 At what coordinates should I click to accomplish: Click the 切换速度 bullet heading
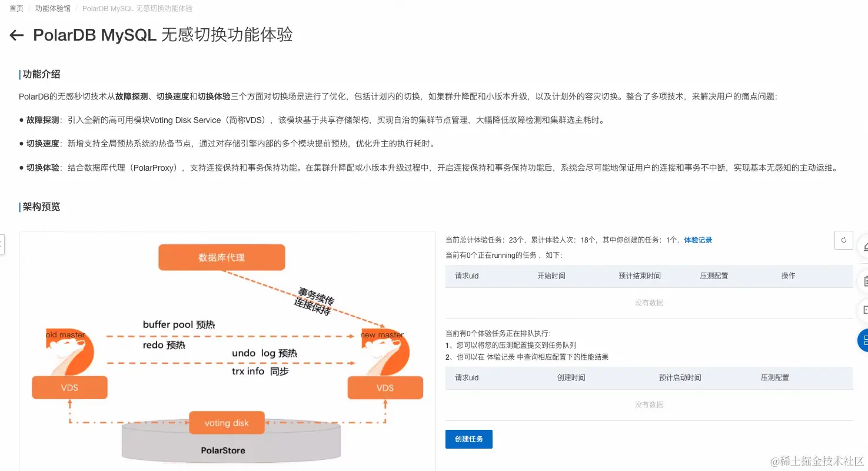point(43,143)
